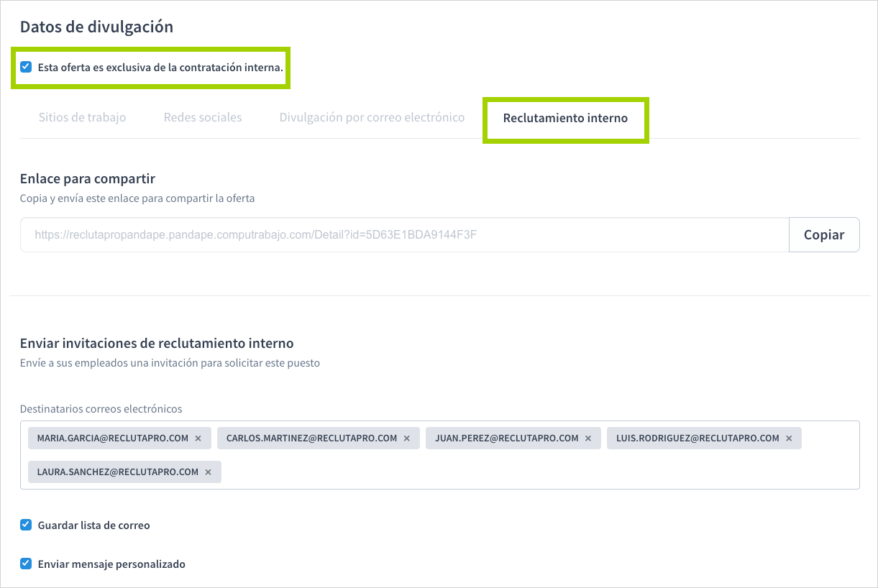This screenshot has height=588, width=878.
Task: Disable Enviar mensaje personalizado checkbox
Action: click(26, 564)
